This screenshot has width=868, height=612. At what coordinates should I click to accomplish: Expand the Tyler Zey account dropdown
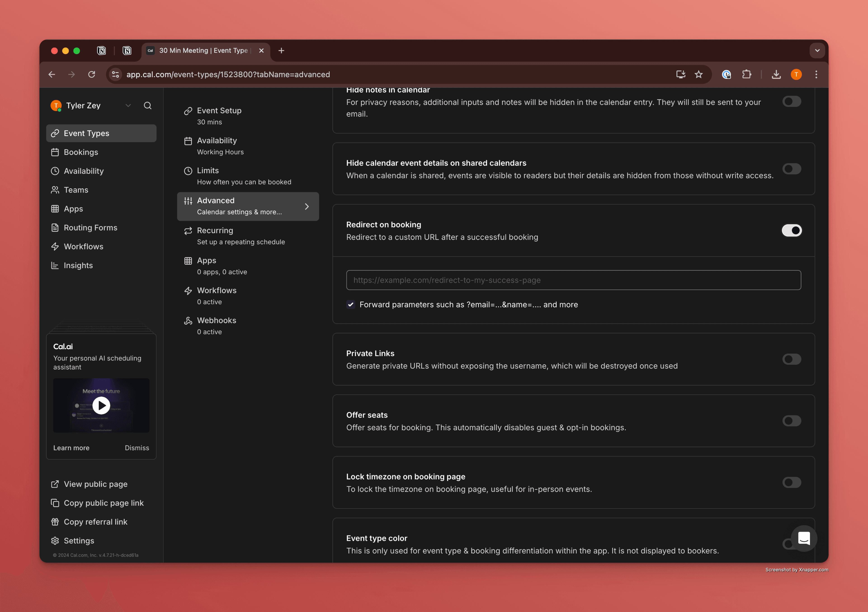coord(128,105)
